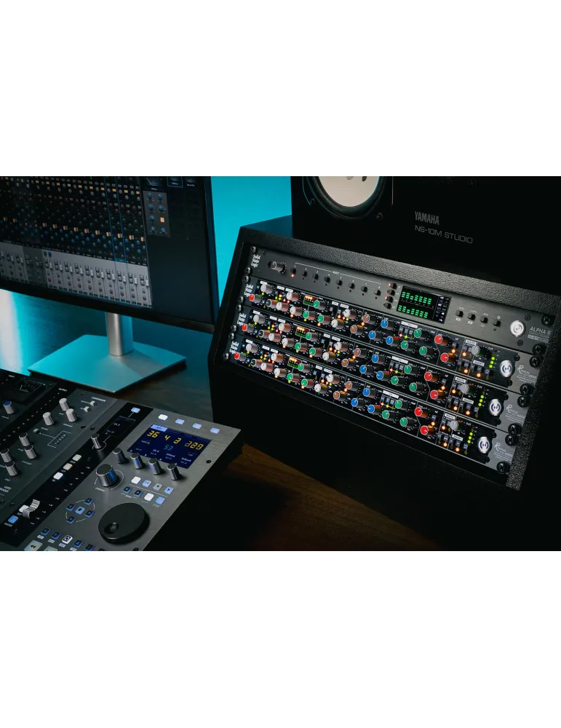The height and width of the screenshot is (728, 561).
Task: Click the YAMAHA logo on the speaker
Action: click(426, 218)
